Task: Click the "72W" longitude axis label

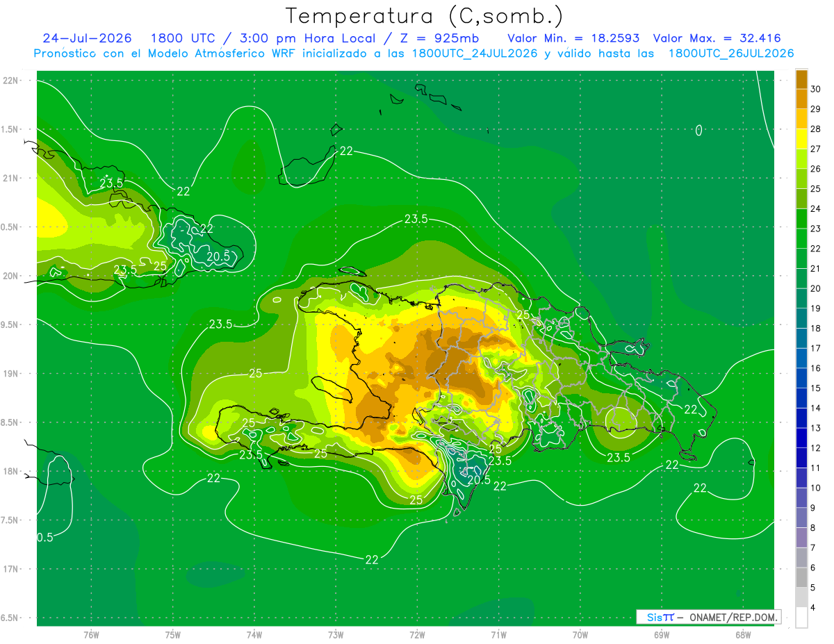Action: (417, 635)
